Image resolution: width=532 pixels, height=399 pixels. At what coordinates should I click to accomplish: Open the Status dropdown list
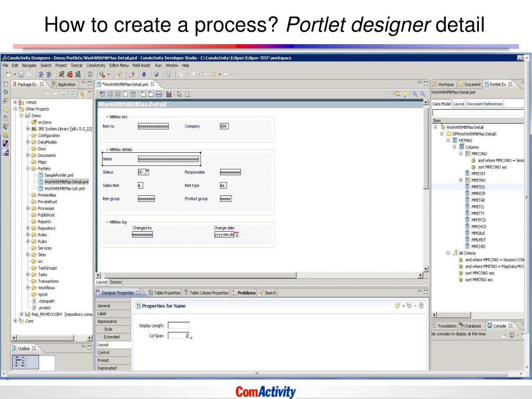click(x=147, y=172)
